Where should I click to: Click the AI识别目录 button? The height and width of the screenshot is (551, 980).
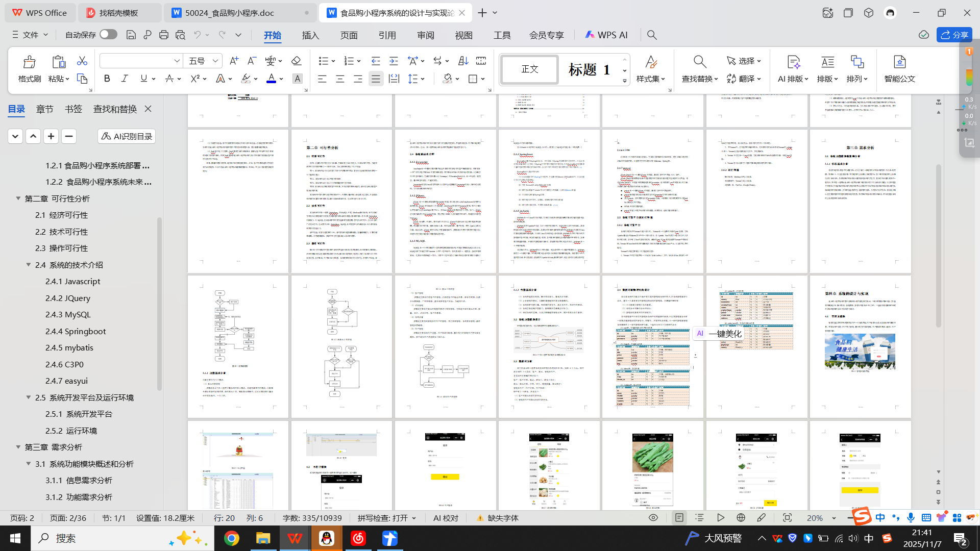pyautogui.click(x=127, y=136)
